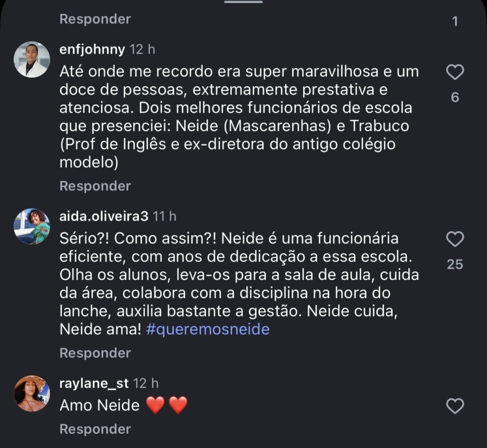Open raylane_st's profile avatar
The height and width of the screenshot is (448, 487).
click(x=32, y=393)
